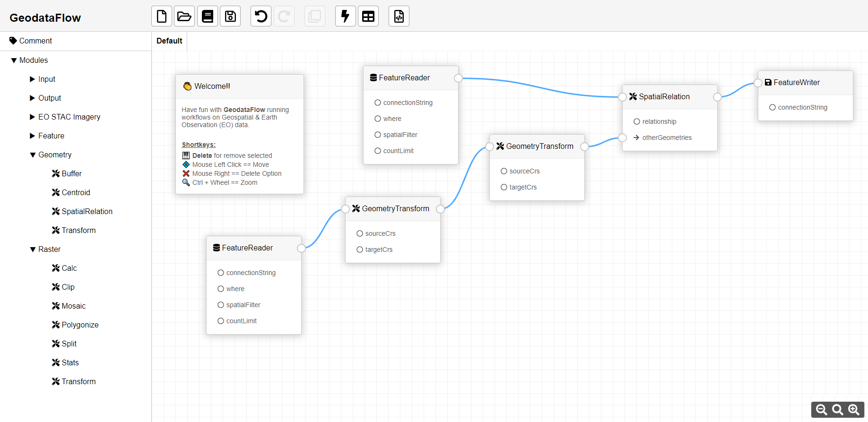Click the Comment item in sidebar
868x422 pixels.
[x=76, y=41]
